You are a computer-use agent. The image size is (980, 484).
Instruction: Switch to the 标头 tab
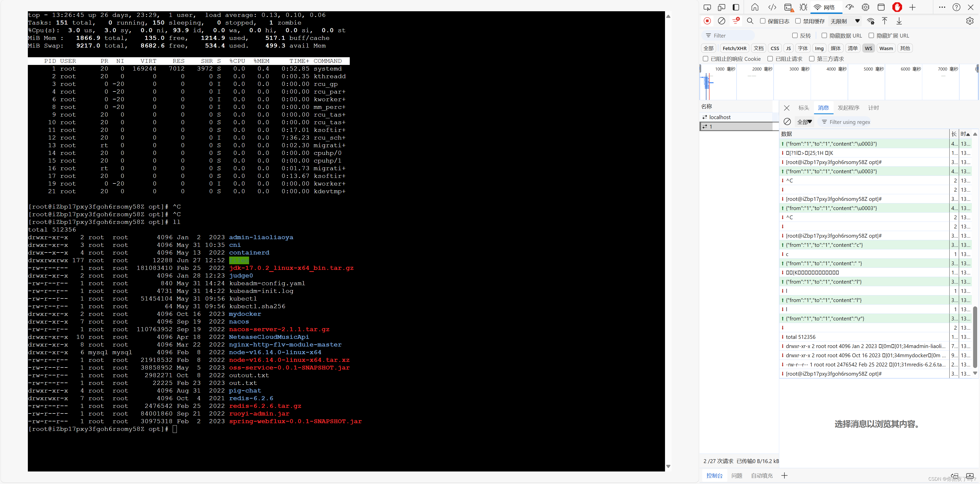click(803, 108)
